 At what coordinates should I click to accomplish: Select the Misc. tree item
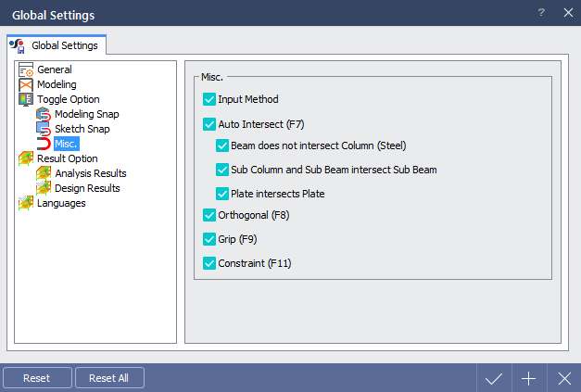(x=67, y=144)
